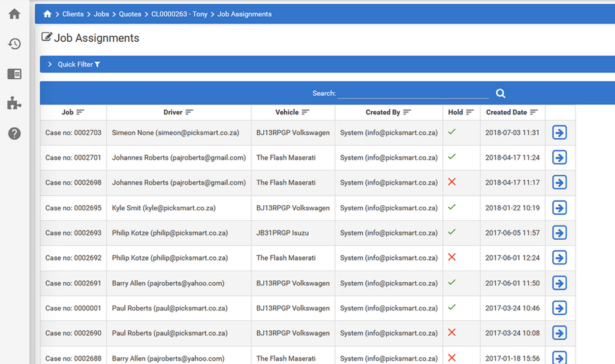615x364 pixels.
Task: Click the hold checkmark for case 0000001
Action: coord(452,307)
